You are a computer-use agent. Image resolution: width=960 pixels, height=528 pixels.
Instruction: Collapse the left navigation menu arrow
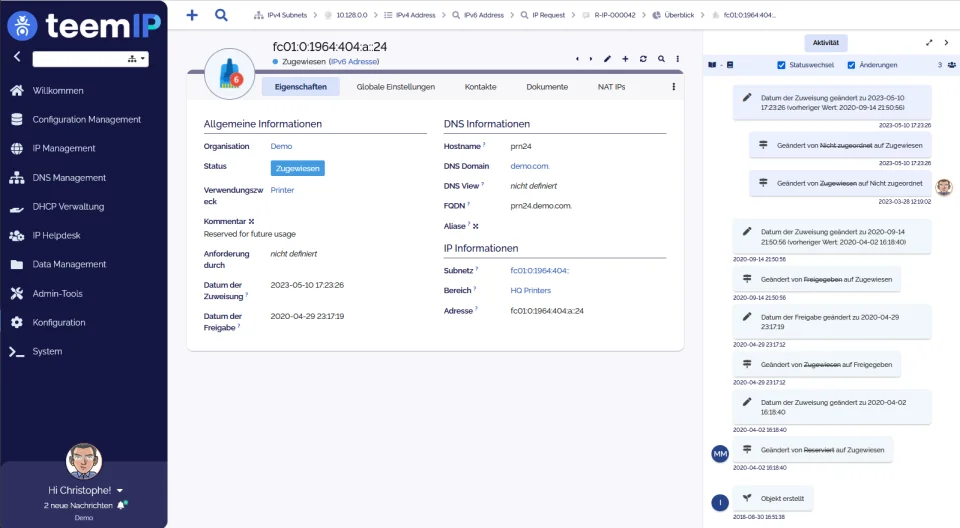pos(17,56)
